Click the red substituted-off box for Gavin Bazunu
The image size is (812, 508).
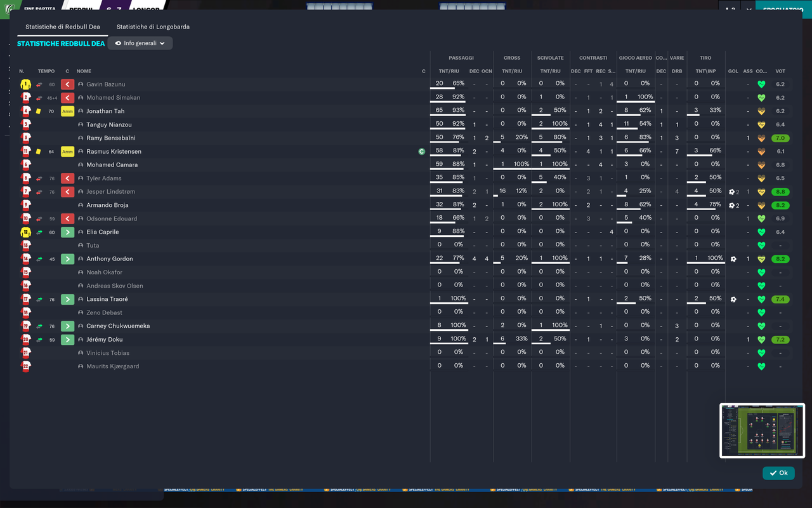(x=68, y=84)
